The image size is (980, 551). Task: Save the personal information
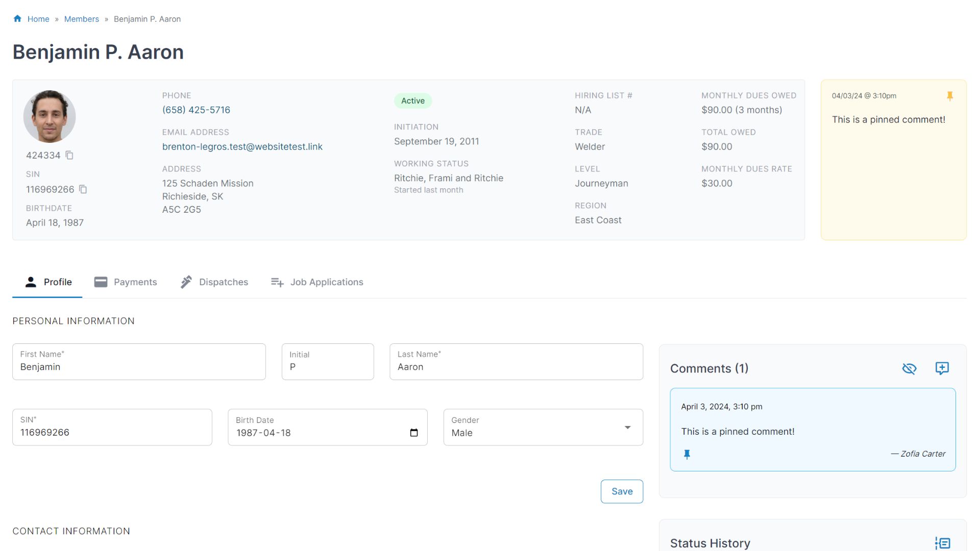pyautogui.click(x=622, y=491)
